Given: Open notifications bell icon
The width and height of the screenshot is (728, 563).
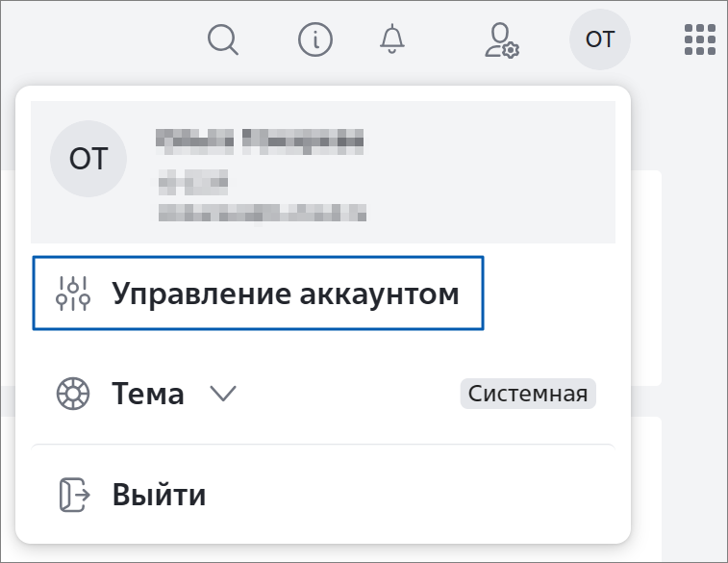Looking at the screenshot, I should click(392, 38).
